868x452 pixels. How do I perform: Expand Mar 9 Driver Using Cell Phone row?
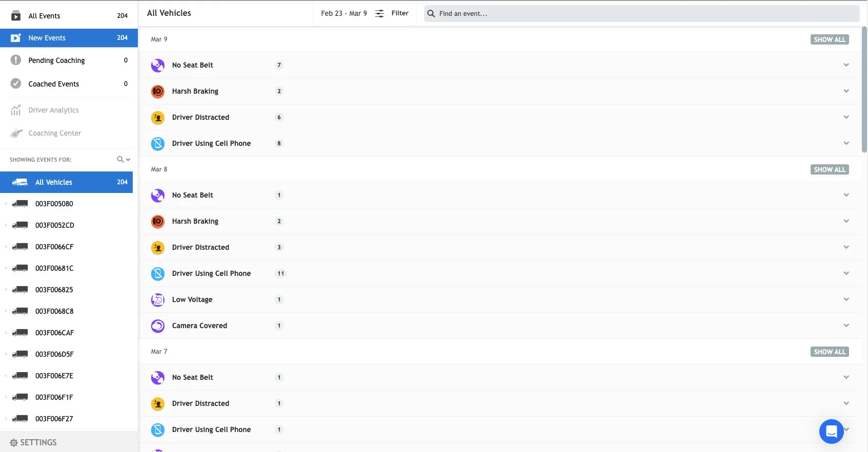click(846, 143)
